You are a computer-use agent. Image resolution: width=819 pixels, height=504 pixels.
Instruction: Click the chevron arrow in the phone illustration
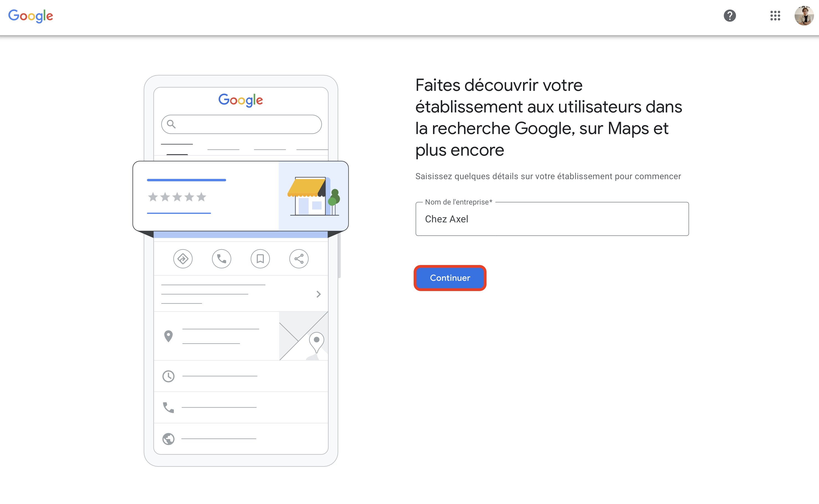click(318, 294)
